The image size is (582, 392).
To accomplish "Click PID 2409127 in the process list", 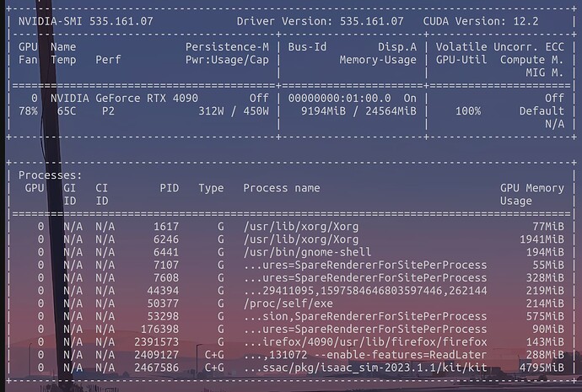I will pyautogui.click(x=155, y=355).
